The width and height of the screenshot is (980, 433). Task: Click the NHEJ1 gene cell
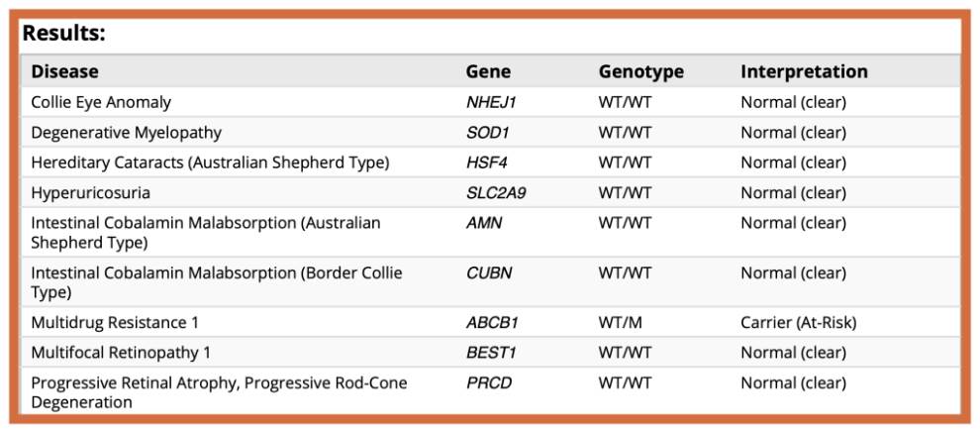(491, 102)
